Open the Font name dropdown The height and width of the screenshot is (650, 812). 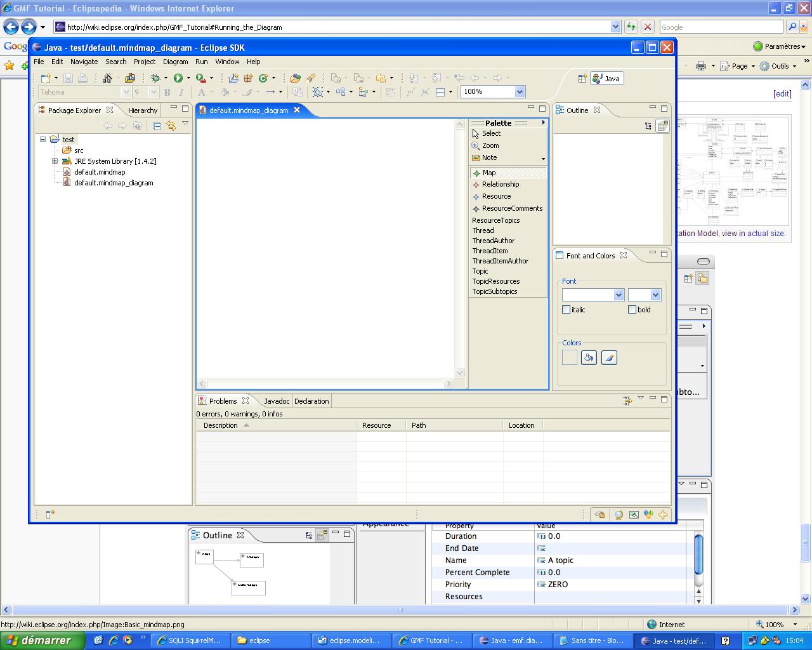click(619, 295)
